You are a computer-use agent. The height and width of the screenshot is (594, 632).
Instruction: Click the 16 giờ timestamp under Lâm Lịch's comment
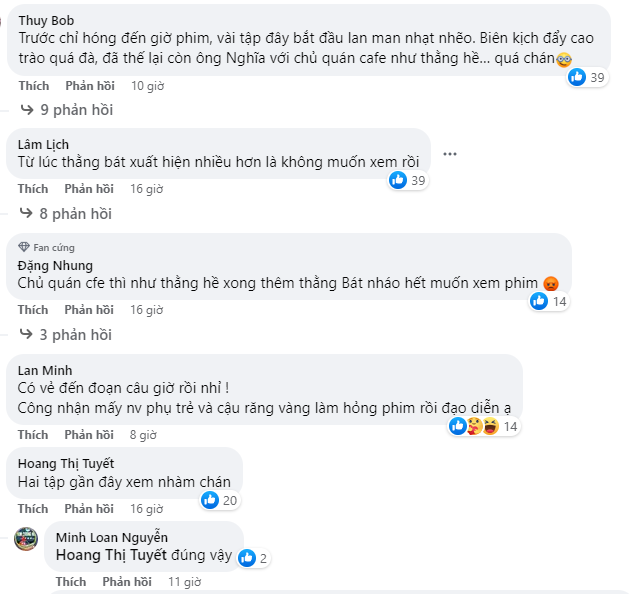[x=146, y=188]
